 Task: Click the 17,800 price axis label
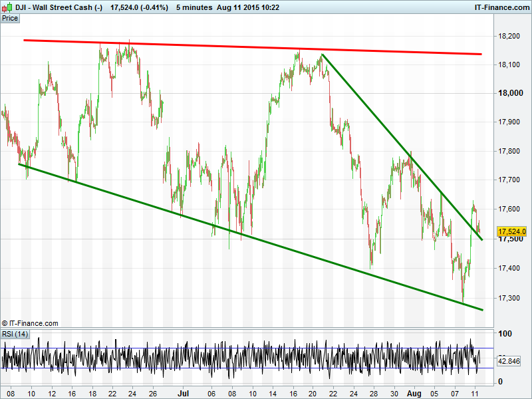509,151
